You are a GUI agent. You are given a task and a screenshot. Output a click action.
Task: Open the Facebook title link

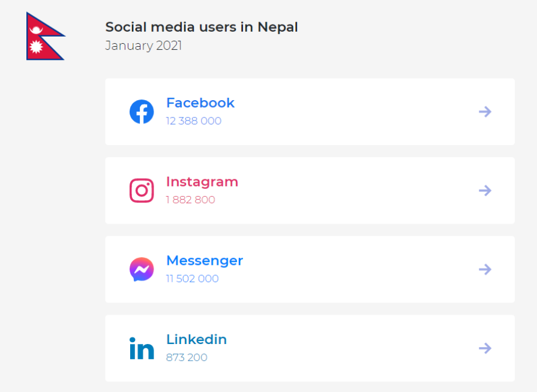tap(200, 102)
